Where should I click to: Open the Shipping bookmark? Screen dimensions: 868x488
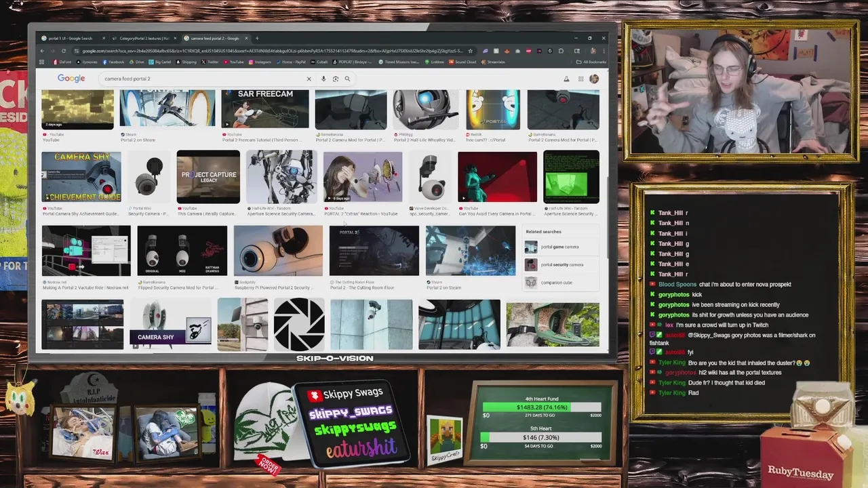(x=186, y=62)
